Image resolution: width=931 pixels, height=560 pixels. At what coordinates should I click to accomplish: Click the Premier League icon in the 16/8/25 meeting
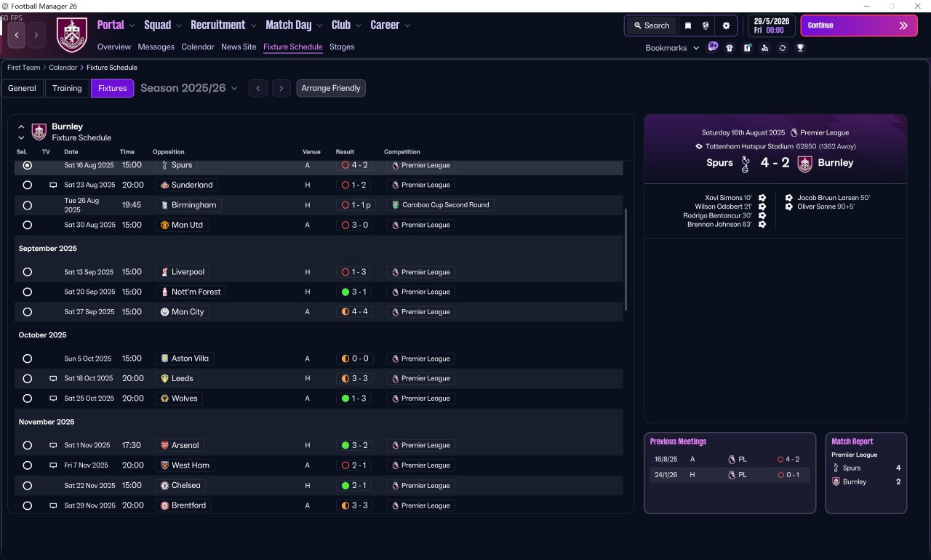[732, 460]
